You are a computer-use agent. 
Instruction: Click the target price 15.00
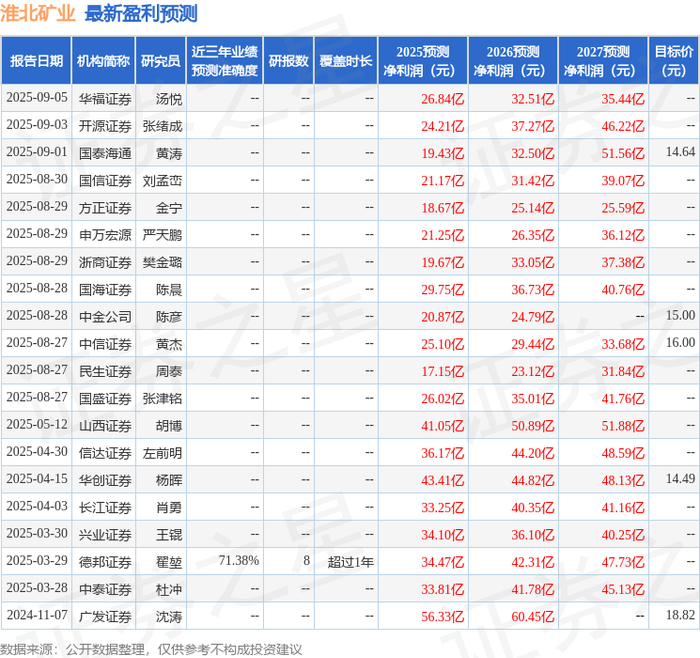coord(680,316)
